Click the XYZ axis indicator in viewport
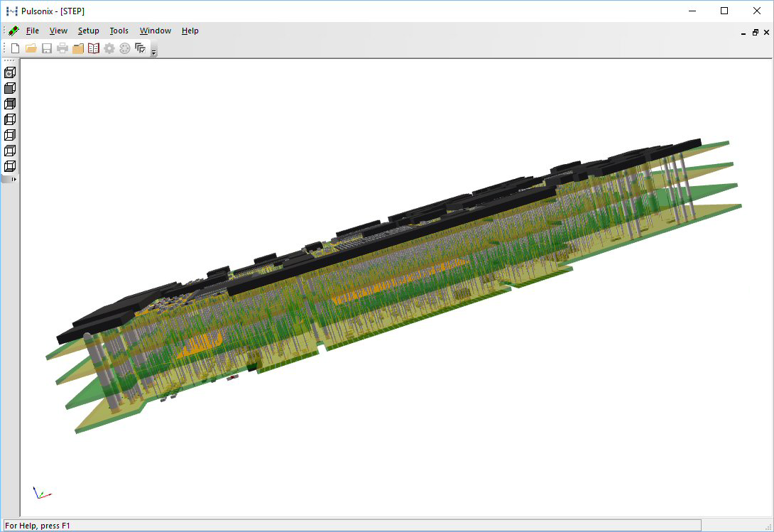 tap(41, 492)
